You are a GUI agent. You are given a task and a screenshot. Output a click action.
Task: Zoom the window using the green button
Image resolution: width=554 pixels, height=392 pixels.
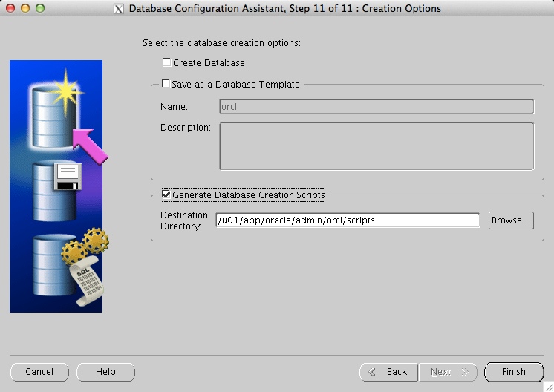[x=39, y=8]
